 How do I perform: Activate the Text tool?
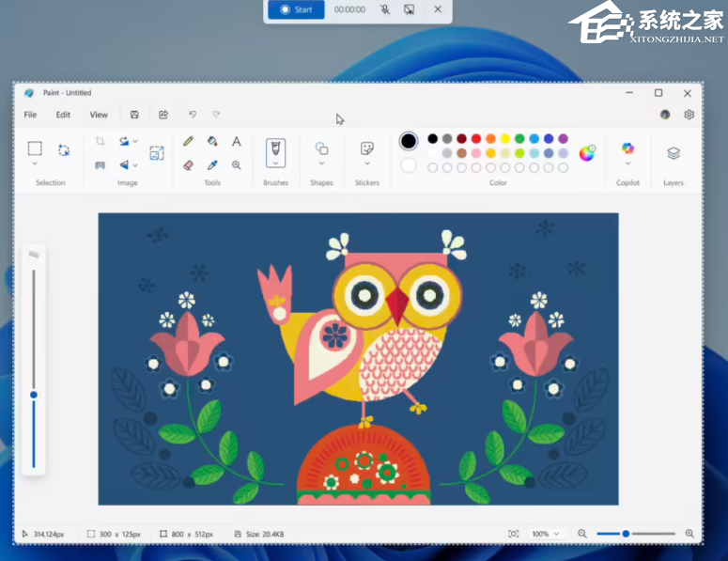coord(237,142)
